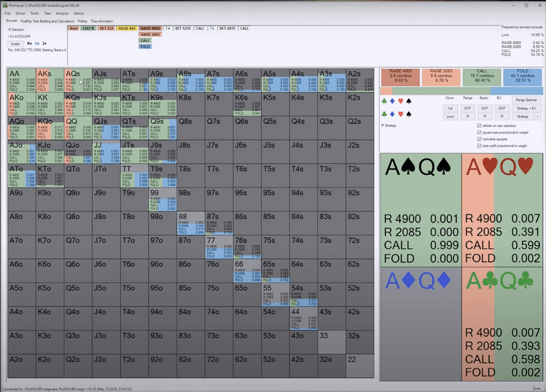Select the orange RAISE 4900 summary box

[400, 77]
